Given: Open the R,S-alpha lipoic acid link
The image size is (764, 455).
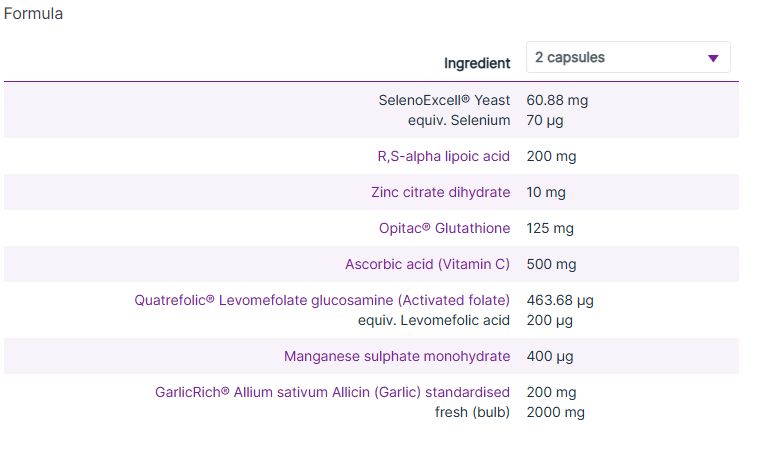Looking at the screenshot, I should click(443, 156).
